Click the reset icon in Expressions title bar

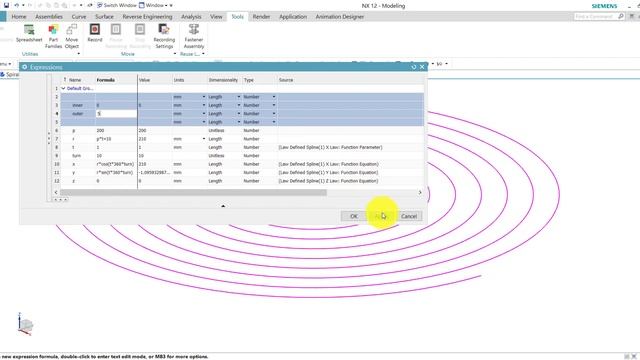click(x=414, y=67)
